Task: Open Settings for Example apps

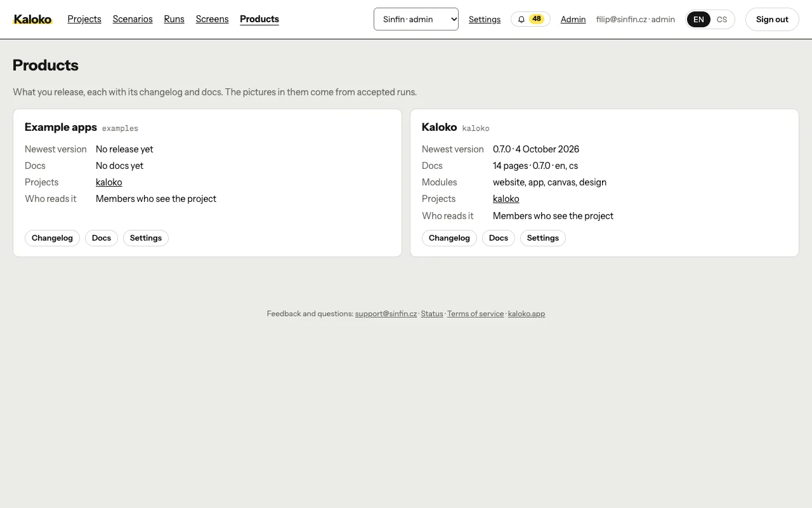Action: pyautogui.click(x=146, y=238)
